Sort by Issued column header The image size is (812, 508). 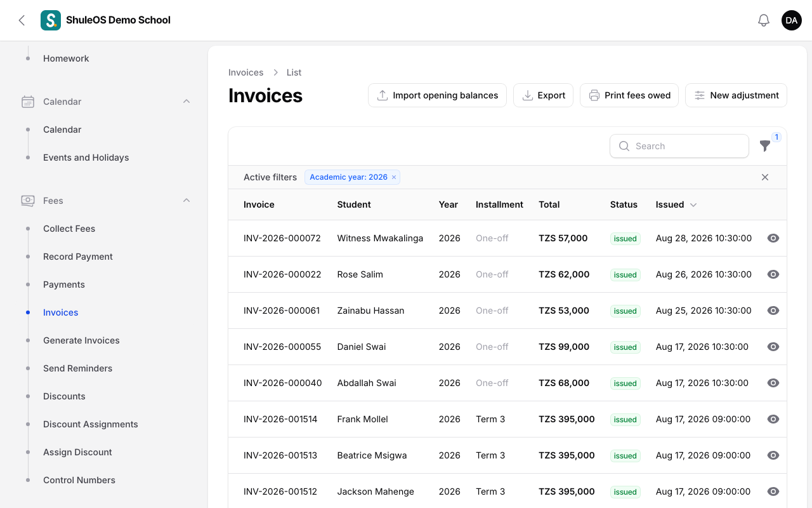click(676, 204)
